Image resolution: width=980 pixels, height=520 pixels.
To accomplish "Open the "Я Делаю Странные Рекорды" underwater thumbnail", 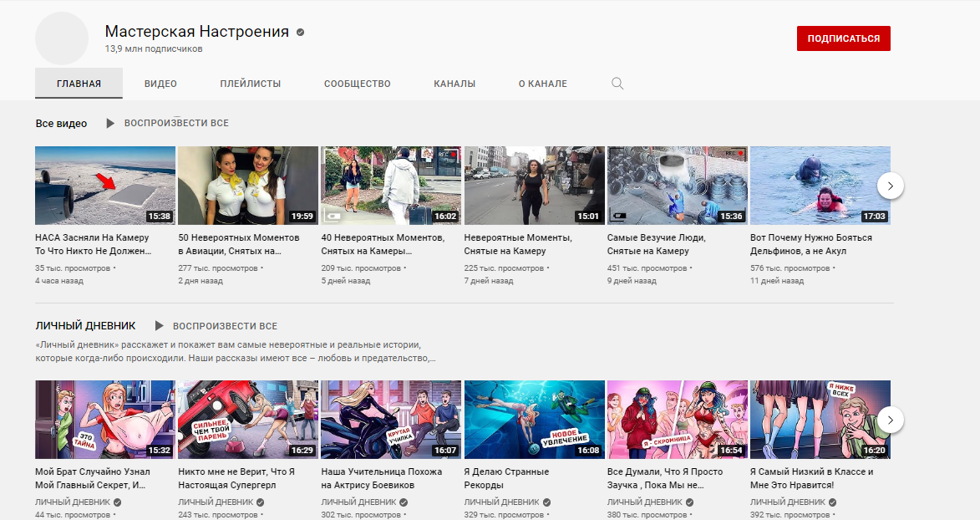I will pyautogui.click(x=534, y=420).
